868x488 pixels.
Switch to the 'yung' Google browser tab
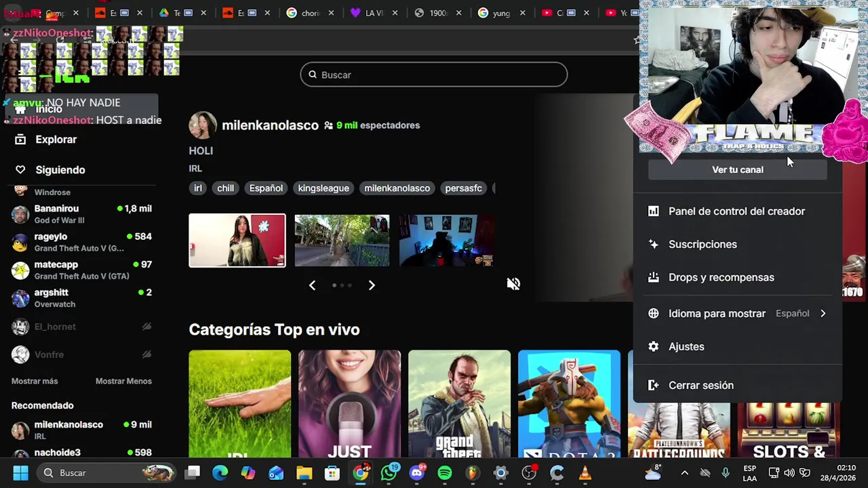[x=503, y=13]
